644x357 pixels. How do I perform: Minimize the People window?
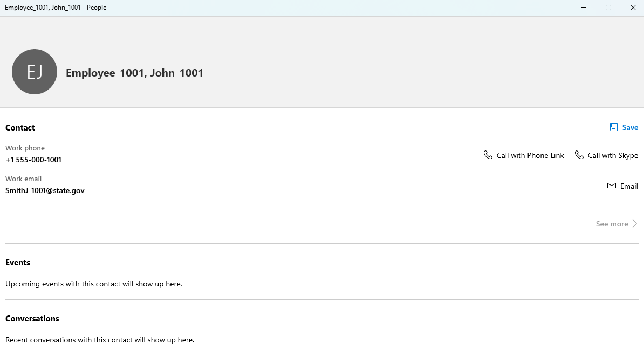point(584,8)
